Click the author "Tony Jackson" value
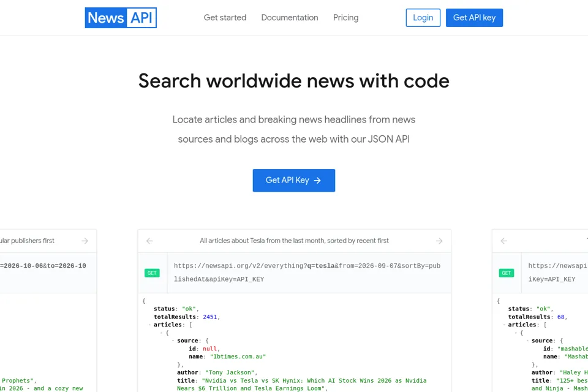 click(x=231, y=372)
